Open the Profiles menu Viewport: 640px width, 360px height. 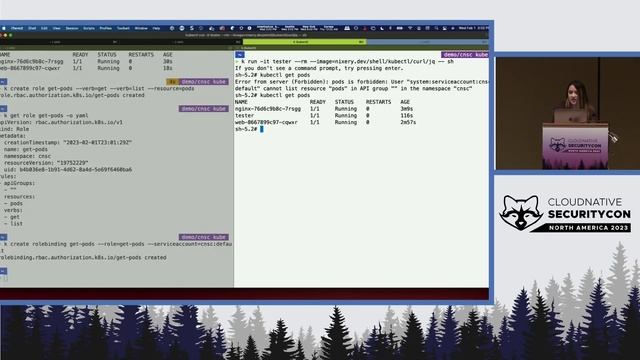tap(105, 28)
